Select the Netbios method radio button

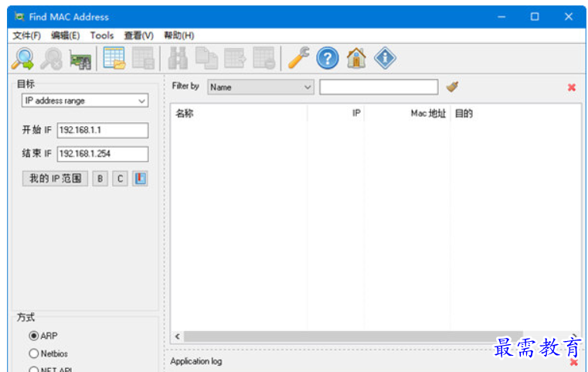(x=34, y=353)
